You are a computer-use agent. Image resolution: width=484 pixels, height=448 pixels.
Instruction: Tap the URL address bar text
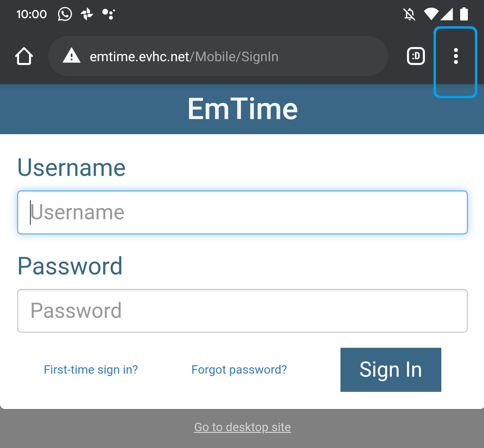[184, 57]
